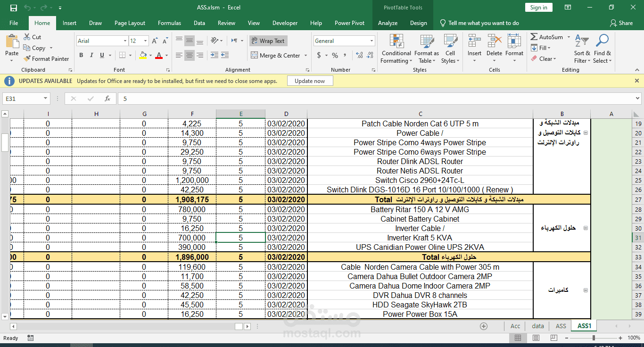Open PivotTable Analyze tab
The height and width of the screenshot is (347, 644).
388,23
